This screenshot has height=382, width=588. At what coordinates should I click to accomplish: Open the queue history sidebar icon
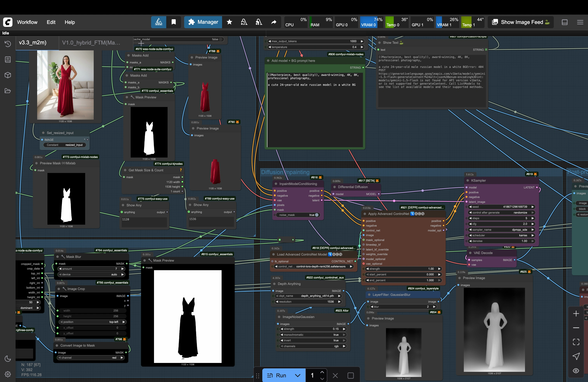[x=8, y=44]
